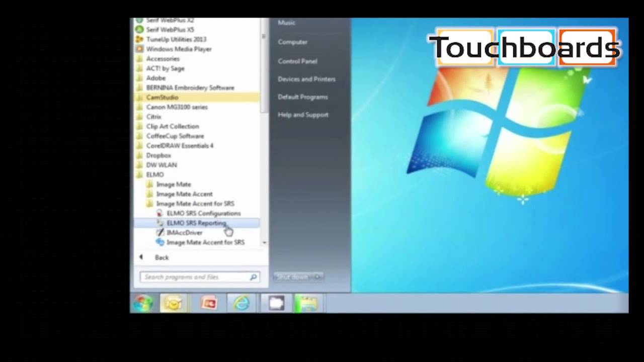
Task: Click the Back arrow icon
Action: [x=141, y=257]
